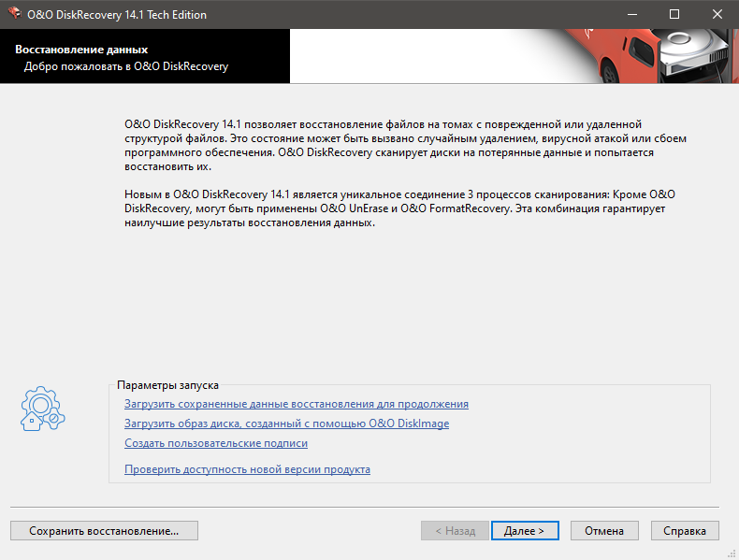The image size is (739, 560).
Task: Click the introductory paragraph about DiskRecovery 14.1
Action: 405,145
